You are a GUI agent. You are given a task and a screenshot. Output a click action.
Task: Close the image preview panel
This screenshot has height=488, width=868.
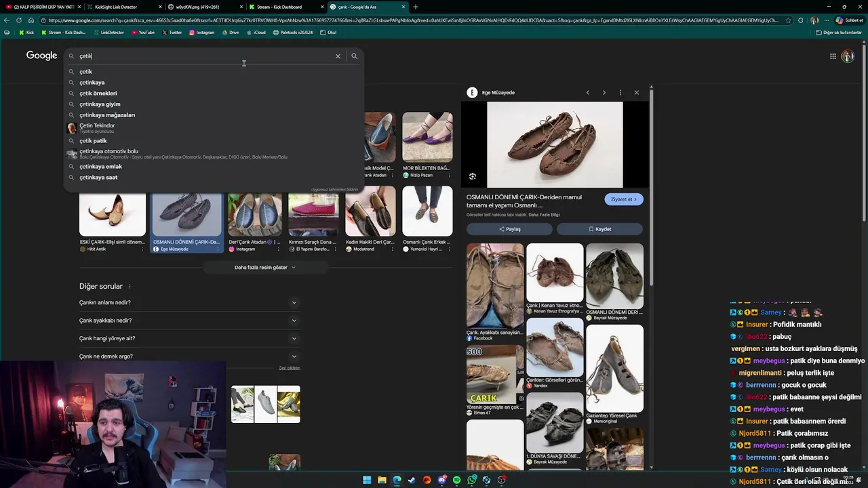point(636,93)
